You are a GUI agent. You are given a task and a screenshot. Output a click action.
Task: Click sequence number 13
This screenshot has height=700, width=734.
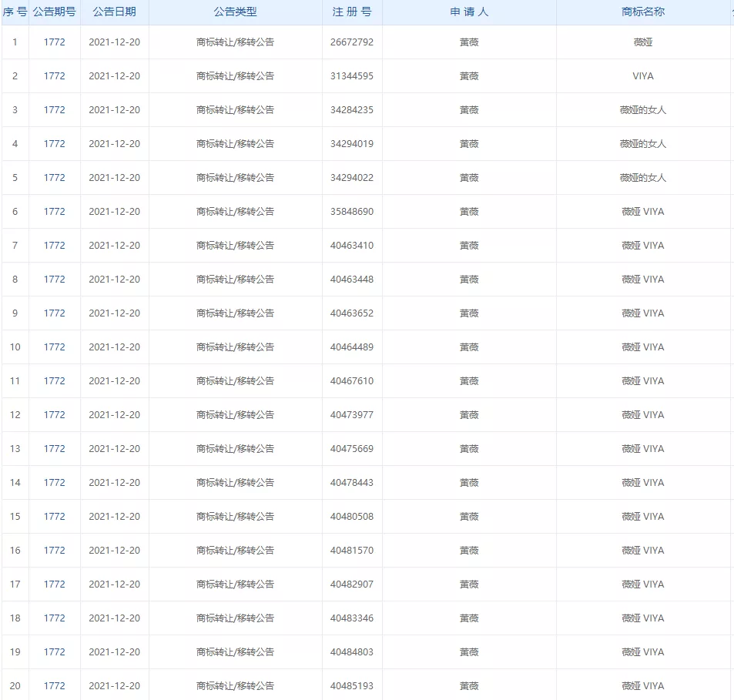(15, 449)
